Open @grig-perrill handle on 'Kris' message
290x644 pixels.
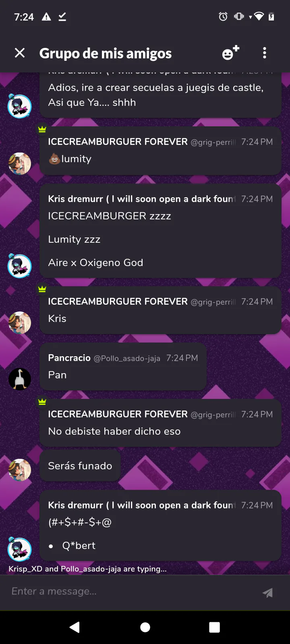coord(213,302)
